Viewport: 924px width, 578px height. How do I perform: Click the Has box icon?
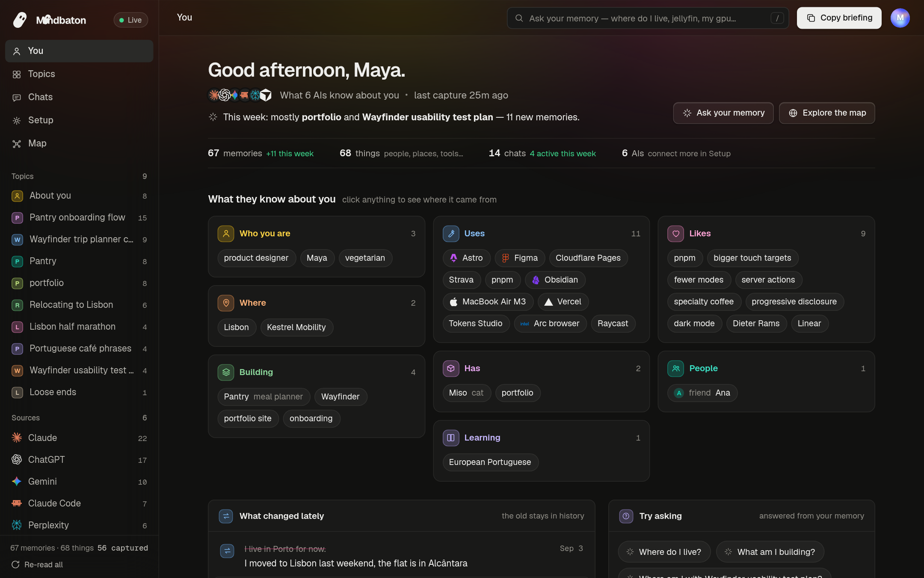(x=451, y=369)
